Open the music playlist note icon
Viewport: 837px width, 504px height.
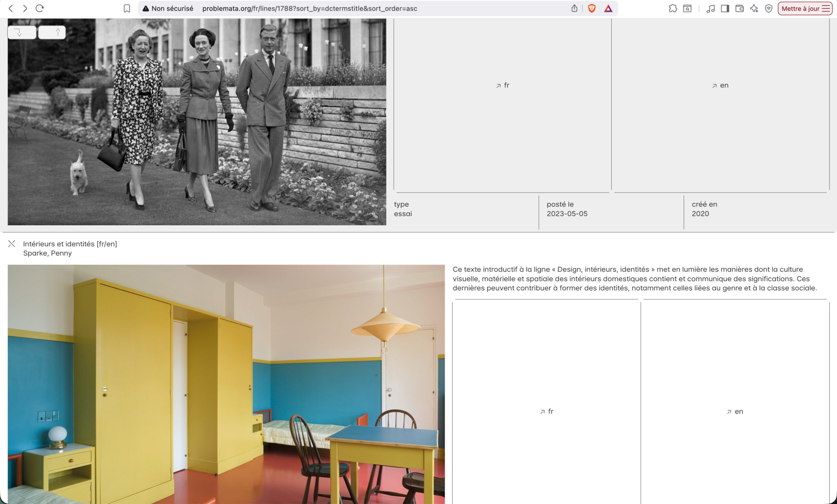(710, 8)
